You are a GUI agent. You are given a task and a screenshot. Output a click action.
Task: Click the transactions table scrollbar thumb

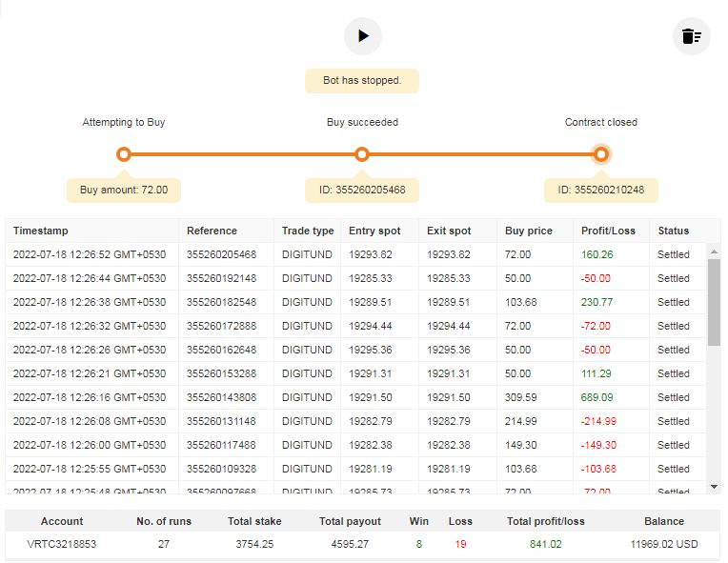point(714,301)
